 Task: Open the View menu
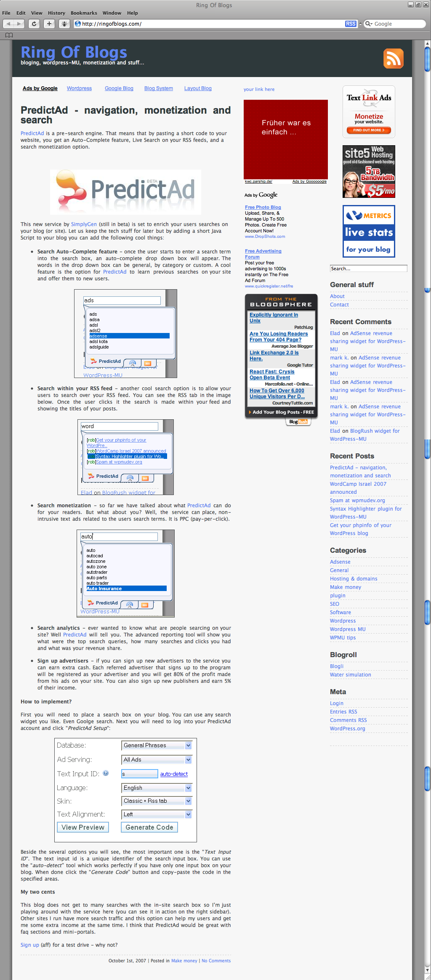[37, 13]
